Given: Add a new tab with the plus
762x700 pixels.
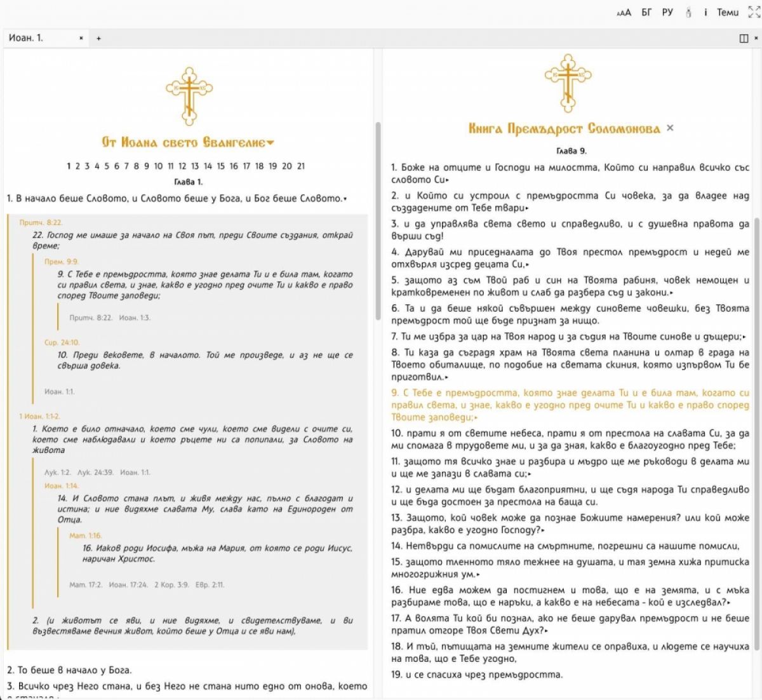Looking at the screenshot, I should point(98,38).
